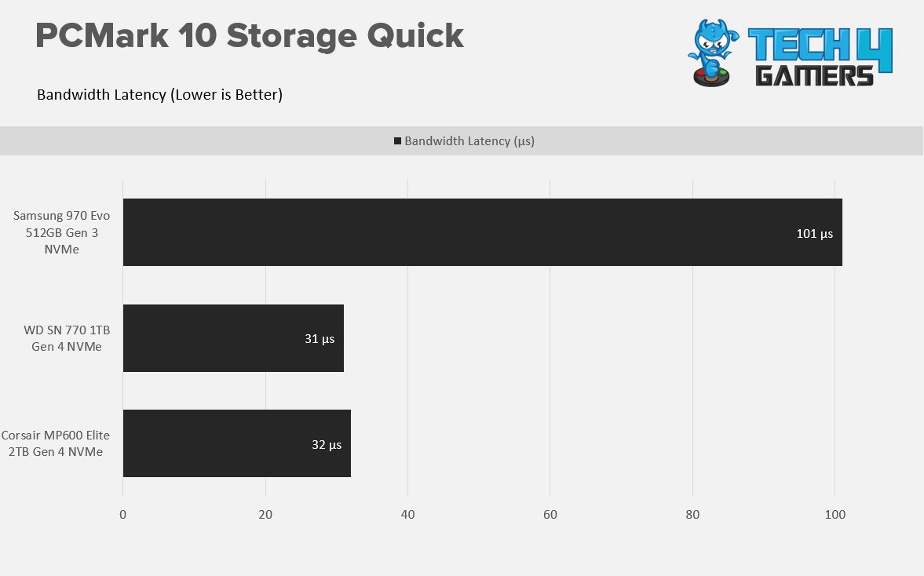This screenshot has width=924, height=576.
Task: Click the WD SN 770 bar
Action: click(x=233, y=338)
